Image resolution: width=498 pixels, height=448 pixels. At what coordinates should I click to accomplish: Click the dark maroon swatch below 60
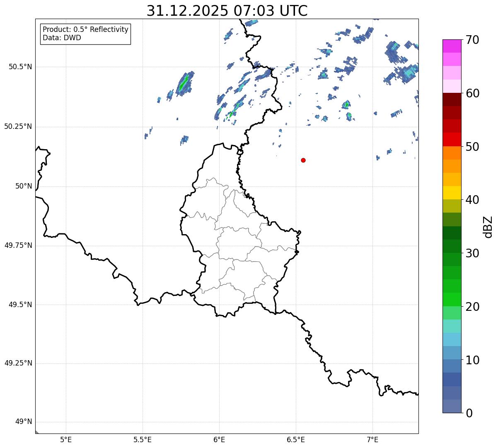(452, 99)
